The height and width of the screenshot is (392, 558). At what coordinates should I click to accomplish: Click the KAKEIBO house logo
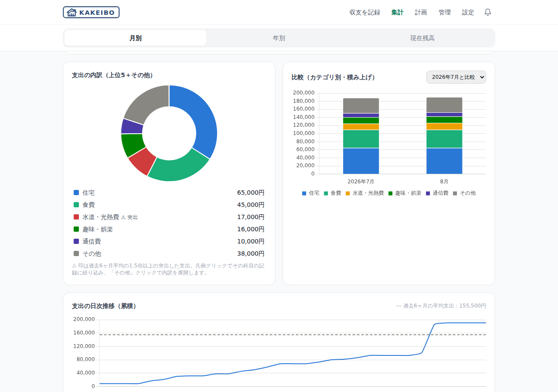pyautogui.click(x=91, y=12)
